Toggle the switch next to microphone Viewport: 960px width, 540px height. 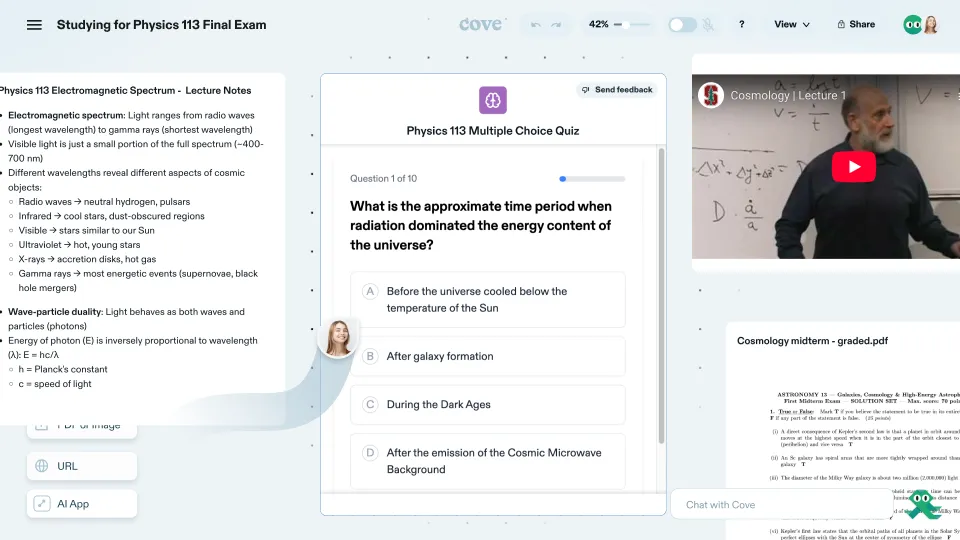click(682, 24)
